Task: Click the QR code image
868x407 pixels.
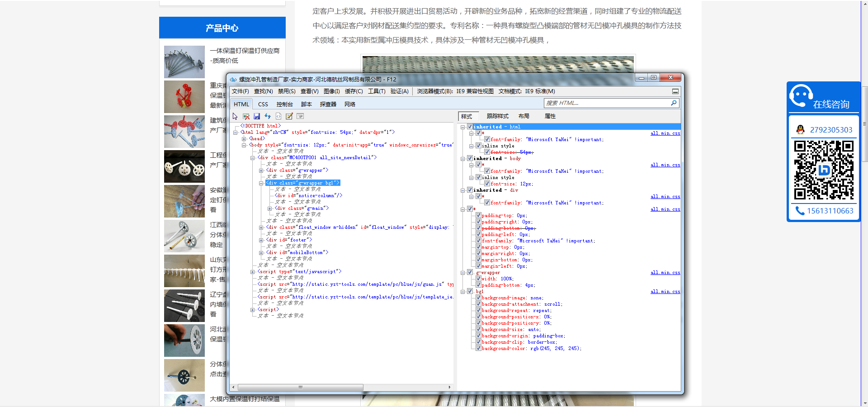Action: click(824, 170)
